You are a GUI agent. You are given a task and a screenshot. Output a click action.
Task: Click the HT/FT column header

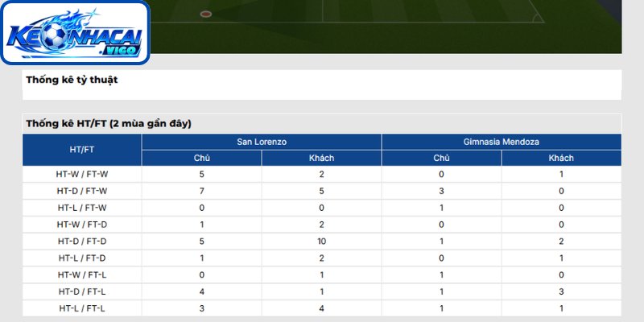pos(82,150)
